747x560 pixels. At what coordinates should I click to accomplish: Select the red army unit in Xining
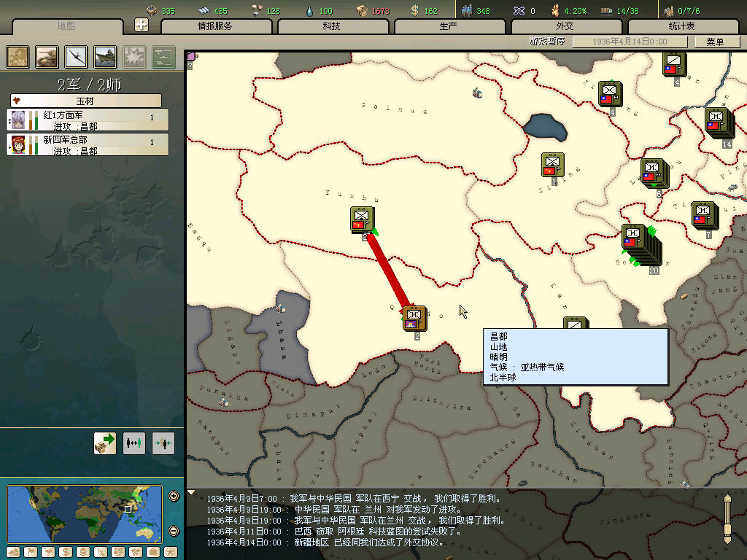(553, 165)
